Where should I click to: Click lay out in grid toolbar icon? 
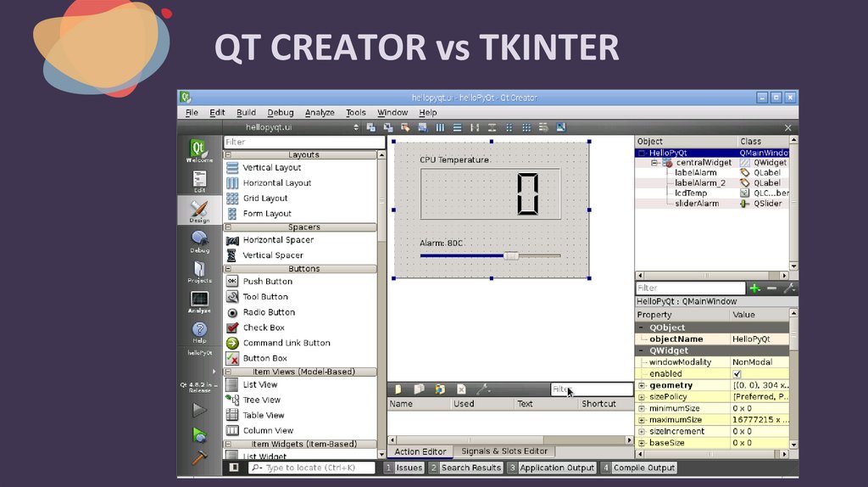pyautogui.click(x=526, y=127)
